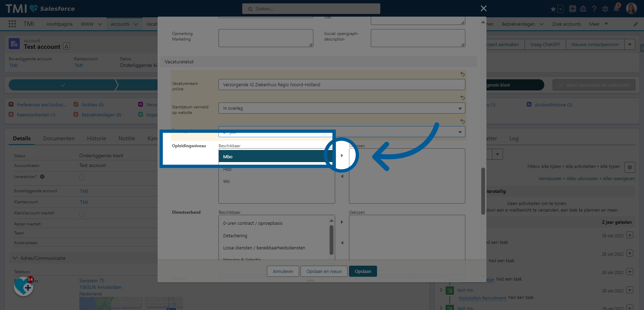
Task: Click the info icon next to Leverancier?
Action: pyautogui.click(x=42, y=177)
